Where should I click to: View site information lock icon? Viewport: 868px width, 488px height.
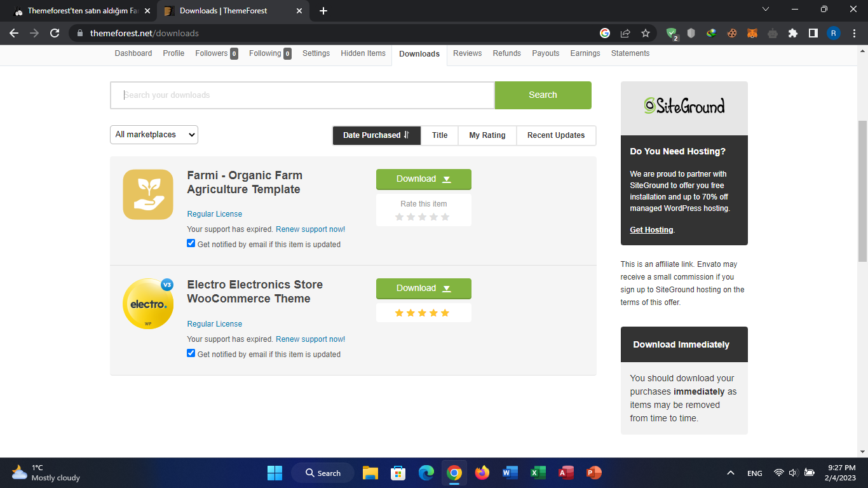pyautogui.click(x=80, y=33)
